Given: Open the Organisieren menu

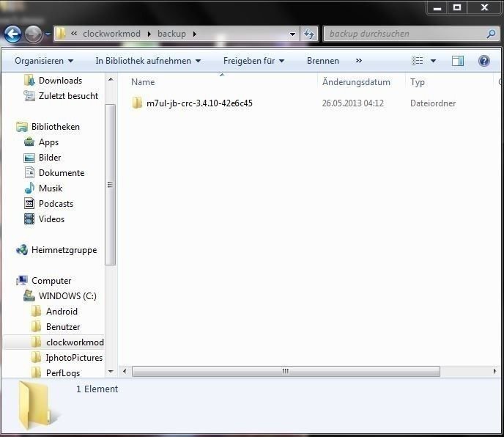Looking at the screenshot, I should pyautogui.click(x=44, y=61).
